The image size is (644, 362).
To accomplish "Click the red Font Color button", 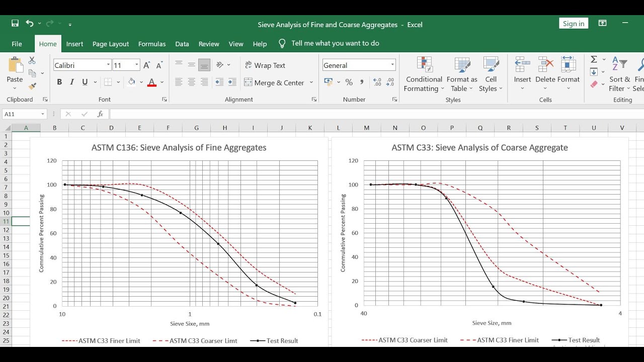I will tap(152, 82).
